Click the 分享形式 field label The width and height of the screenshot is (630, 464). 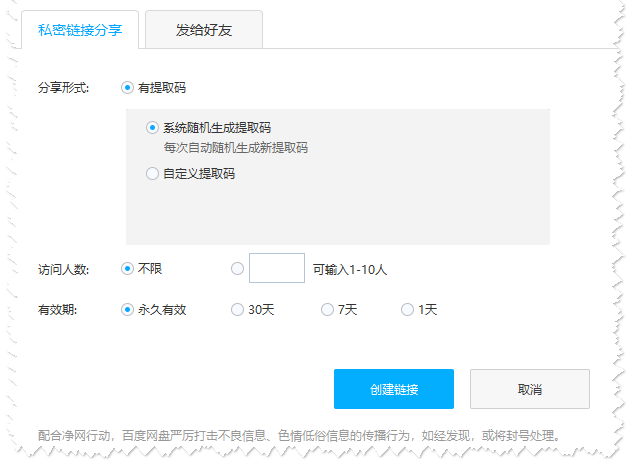click(x=63, y=88)
